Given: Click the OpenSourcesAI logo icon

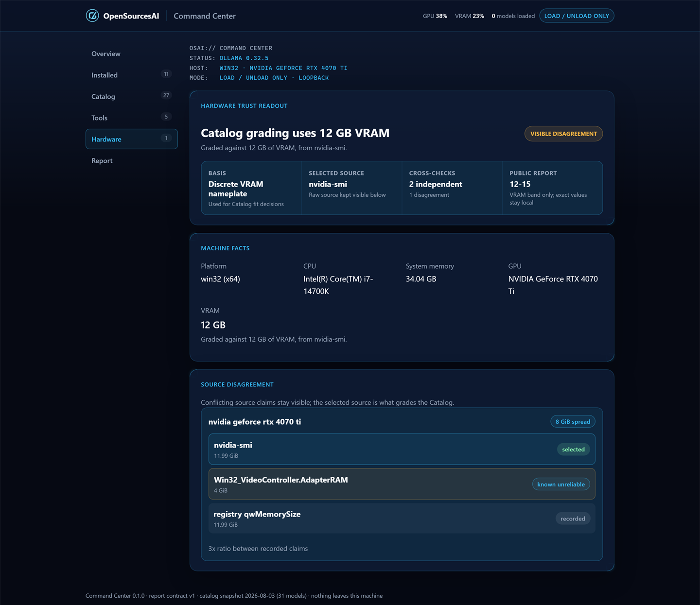Looking at the screenshot, I should coord(92,16).
